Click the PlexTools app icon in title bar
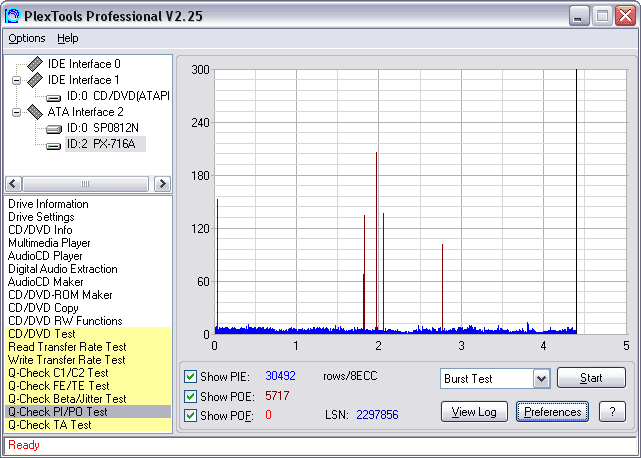641x458 pixels. [x=12, y=16]
